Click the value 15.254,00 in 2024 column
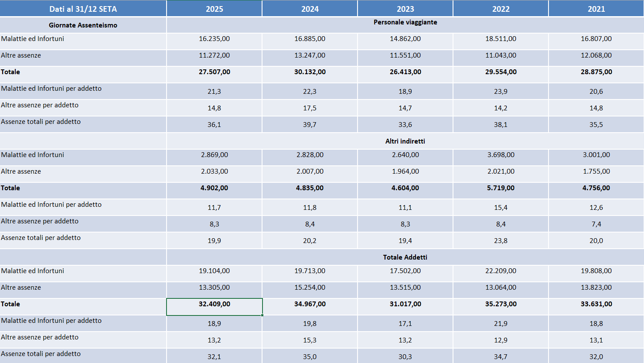Screen dimensions: 644x363 pos(310,288)
